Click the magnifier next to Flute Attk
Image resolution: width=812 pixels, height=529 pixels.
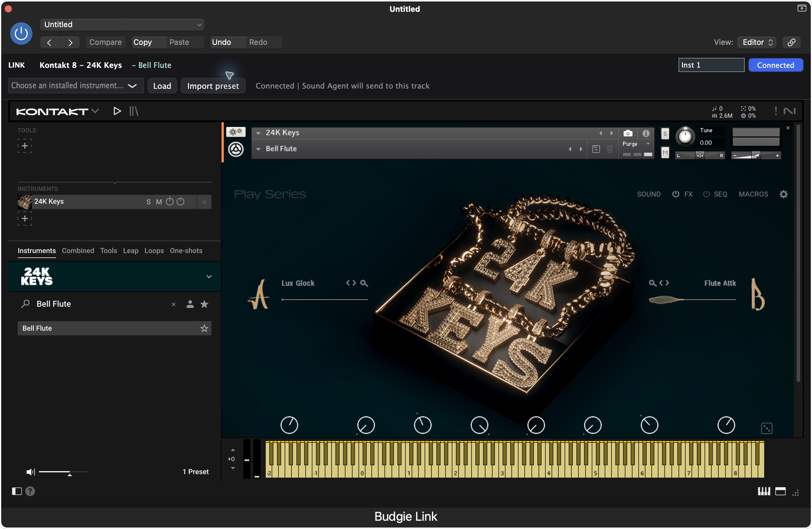click(652, 283)
